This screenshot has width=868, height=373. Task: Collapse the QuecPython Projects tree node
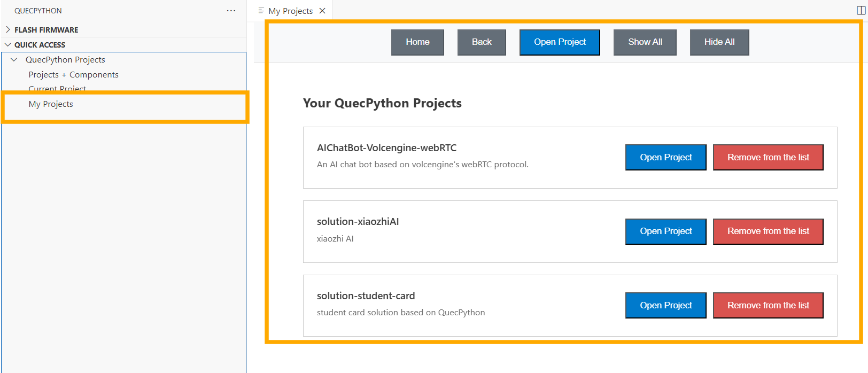coord(14,60)
